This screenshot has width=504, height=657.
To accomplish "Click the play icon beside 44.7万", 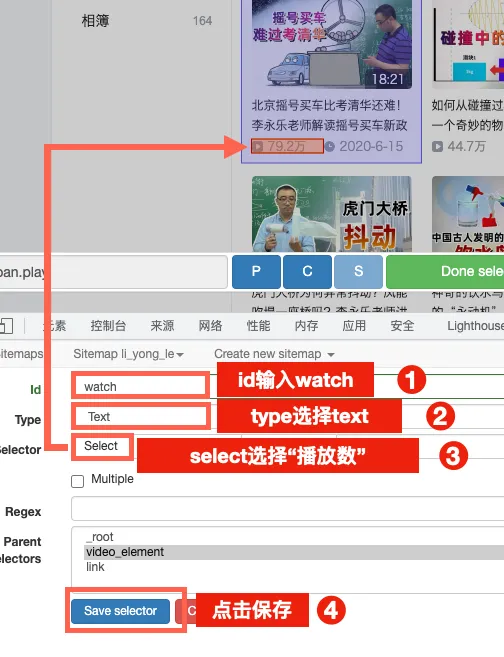I will [437, 146].
